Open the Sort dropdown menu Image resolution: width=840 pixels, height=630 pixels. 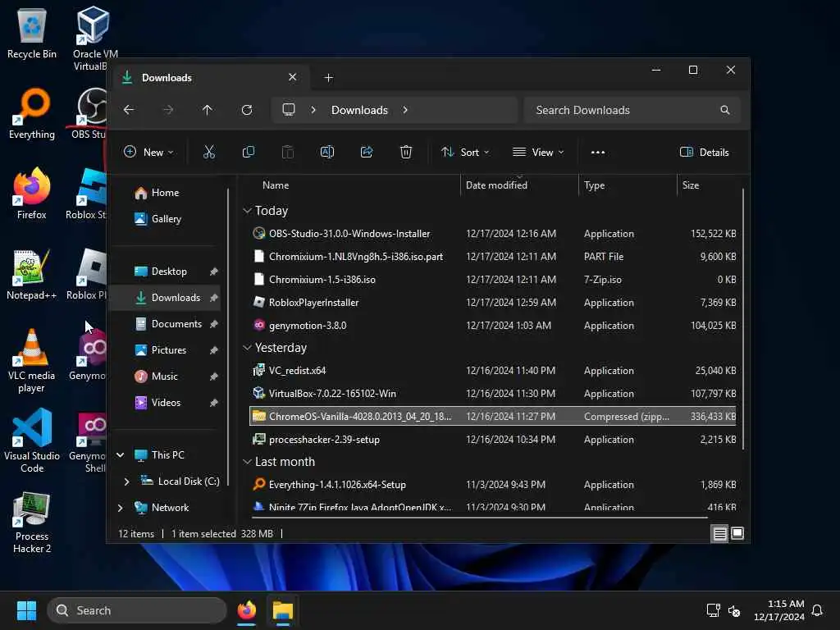(x=465, y=152)
